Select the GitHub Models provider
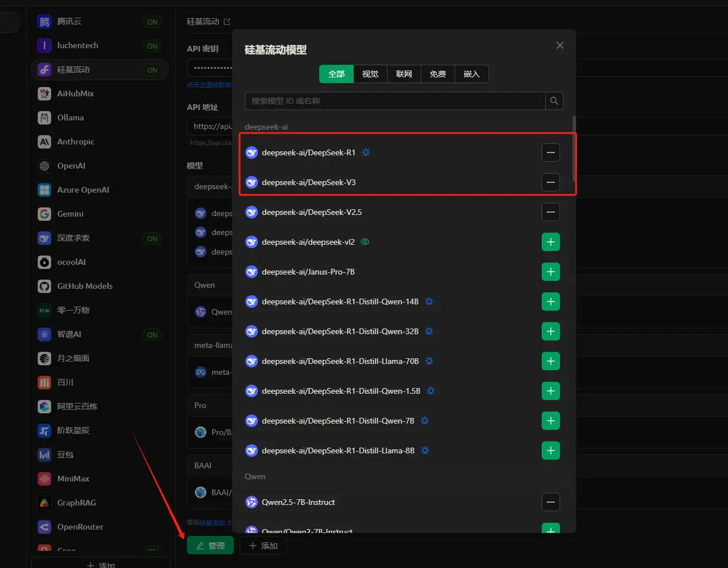The width and height of the screenshot is (728, 568). pyautogui.click(x=85, y=286)
